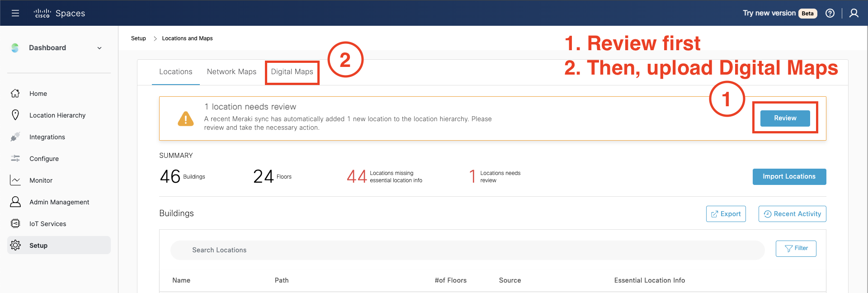Export the buildings list

[726, 214]
